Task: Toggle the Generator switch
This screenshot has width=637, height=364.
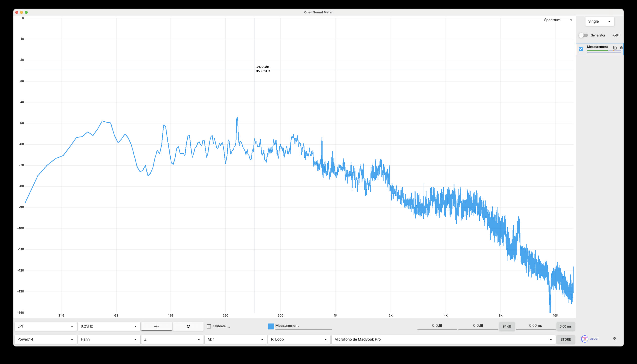Action: [x=583, y=35]
